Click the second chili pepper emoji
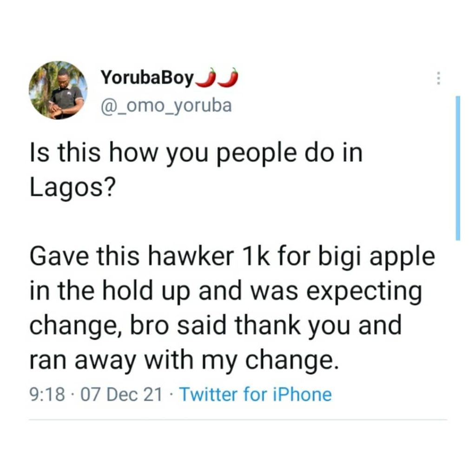 click(x=229, y=78)
